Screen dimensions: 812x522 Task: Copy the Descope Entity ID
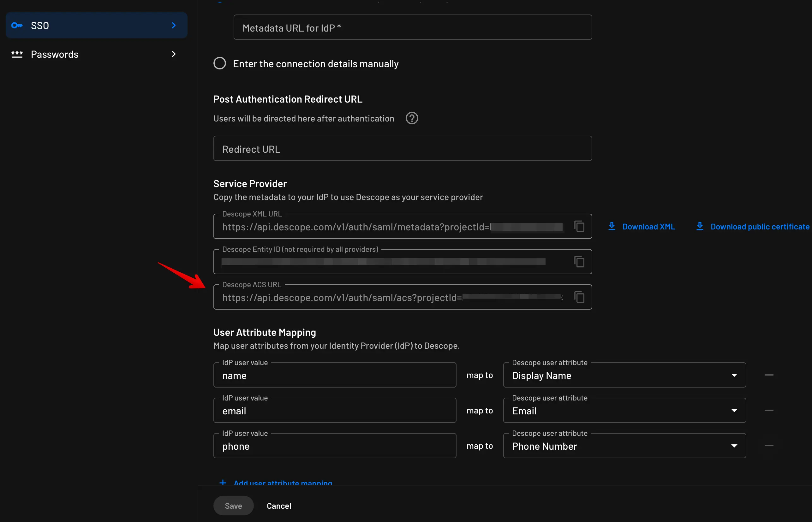579,261
